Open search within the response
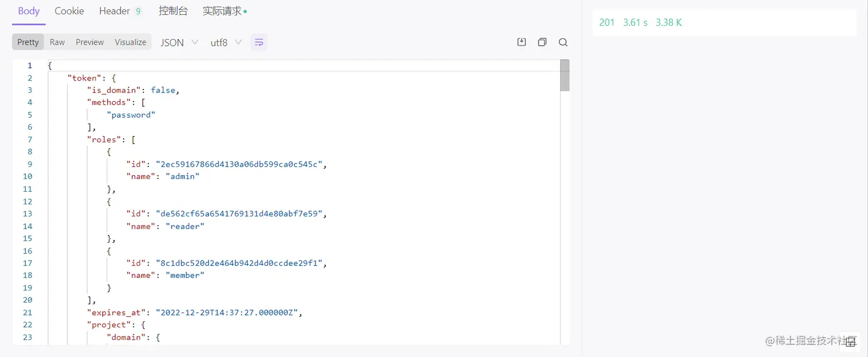The image size is (868, 357). tap(563, 42)
